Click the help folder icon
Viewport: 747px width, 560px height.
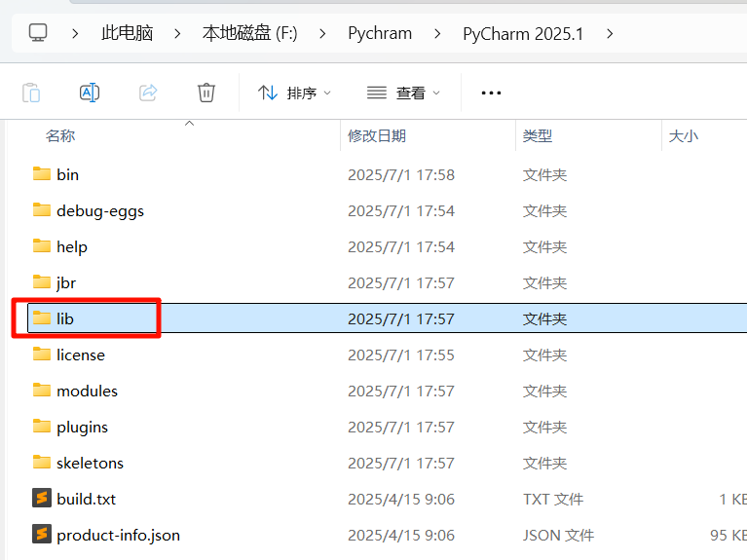click(x=42, y=246)
